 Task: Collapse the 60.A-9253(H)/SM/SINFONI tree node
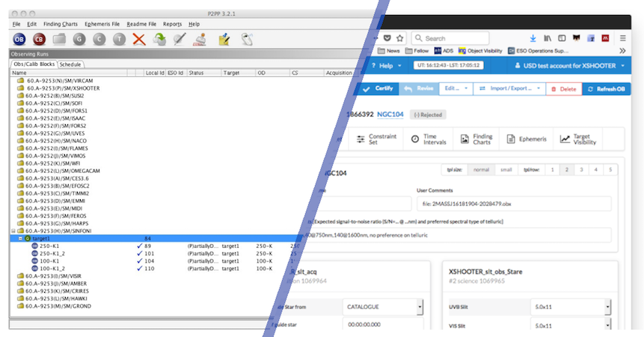pyautogui.click(x=13, y=231)
